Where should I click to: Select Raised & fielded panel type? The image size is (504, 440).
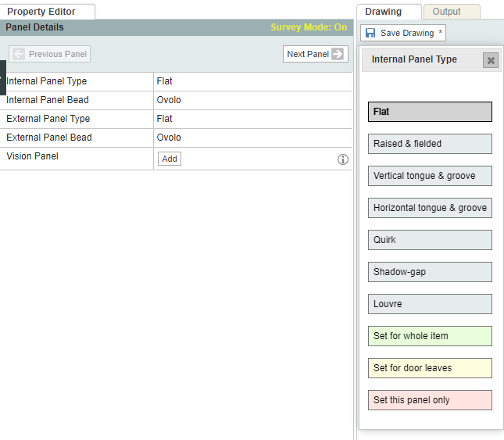[430, 144]
